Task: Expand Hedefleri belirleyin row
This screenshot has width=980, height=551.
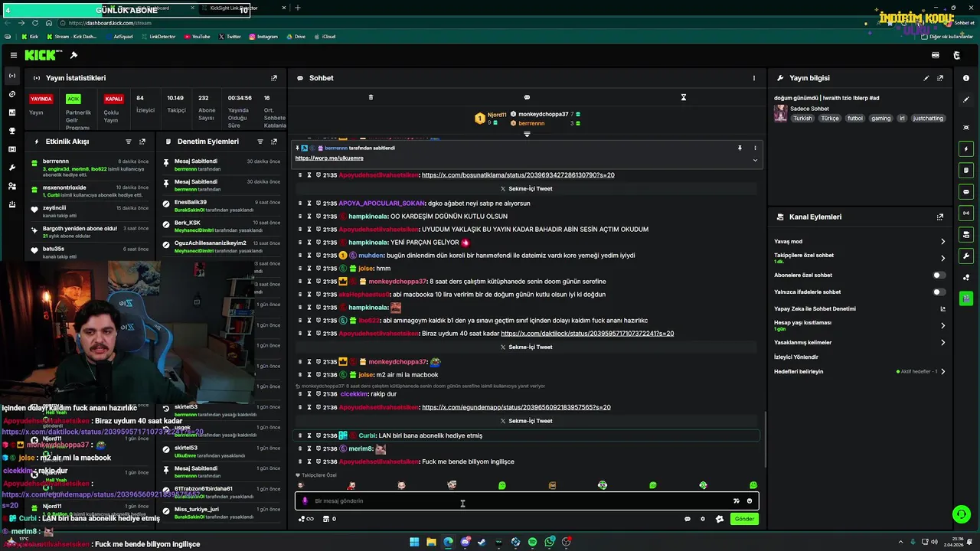Action: [943, 372]
